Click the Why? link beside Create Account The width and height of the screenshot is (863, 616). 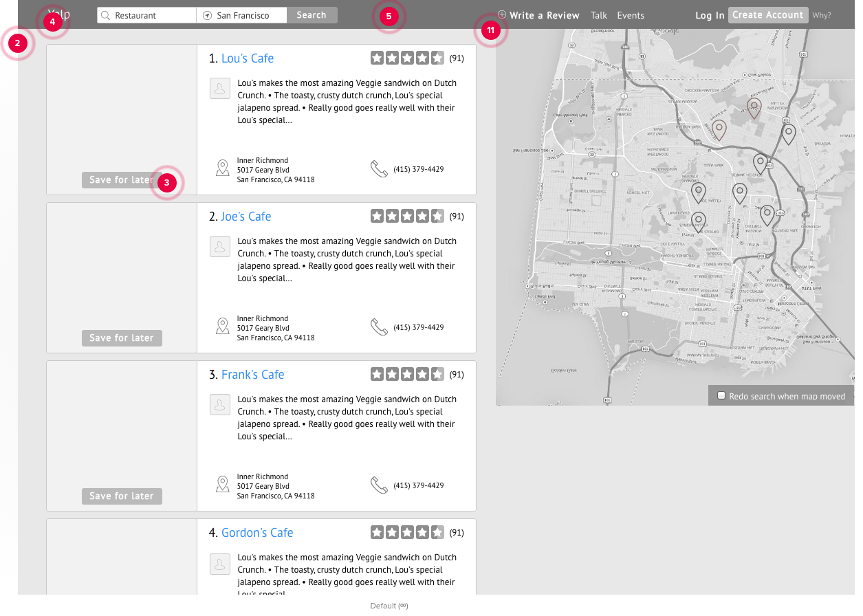822,15
